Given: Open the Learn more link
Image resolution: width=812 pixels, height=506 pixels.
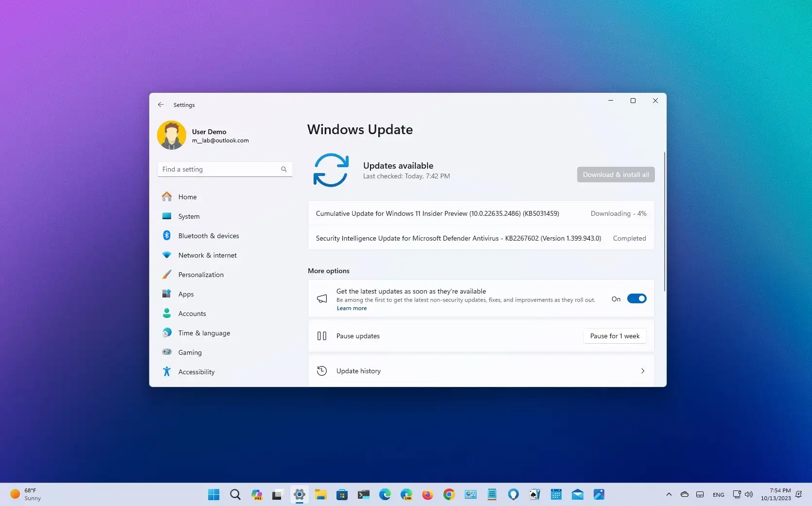Looking at the screenshot, I should click(x=352, y=308).
